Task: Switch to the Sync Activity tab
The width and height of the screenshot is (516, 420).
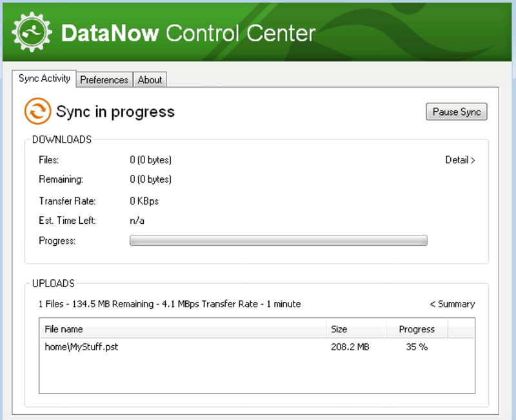Action: click(x=44, y=79)
